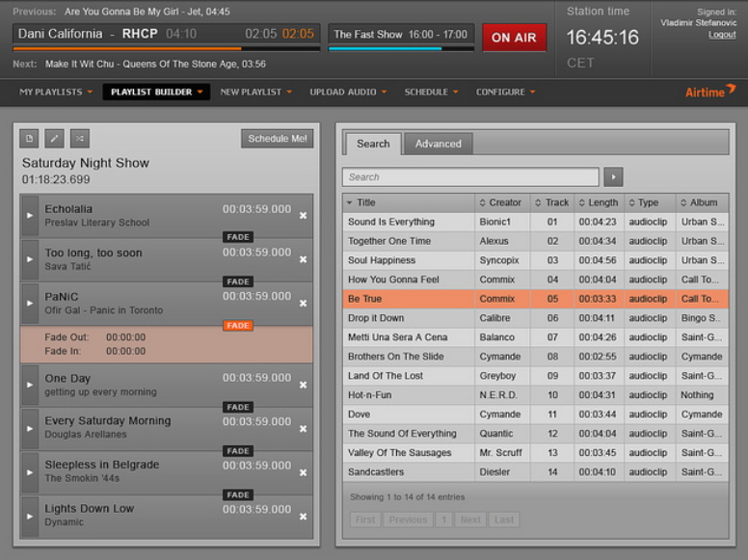Select the Brothers On The Slide row

pos(536,357)
